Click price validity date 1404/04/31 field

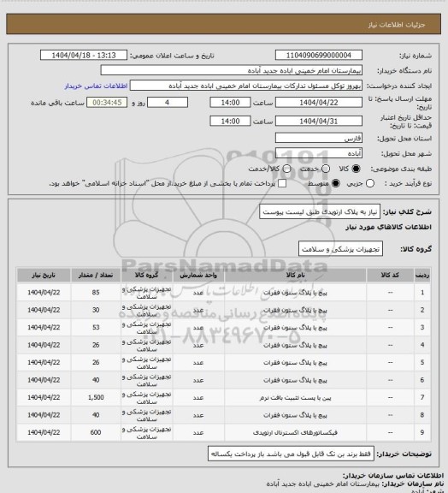[x=319, y=121]
